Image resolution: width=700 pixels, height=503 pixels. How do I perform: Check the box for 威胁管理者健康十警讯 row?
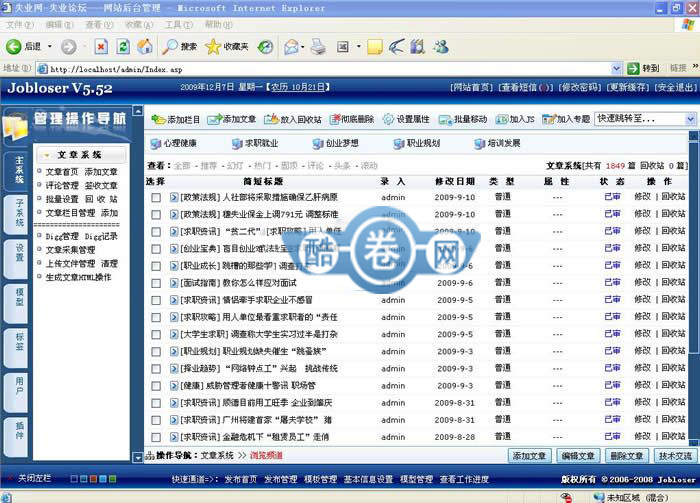pos(156,386)
